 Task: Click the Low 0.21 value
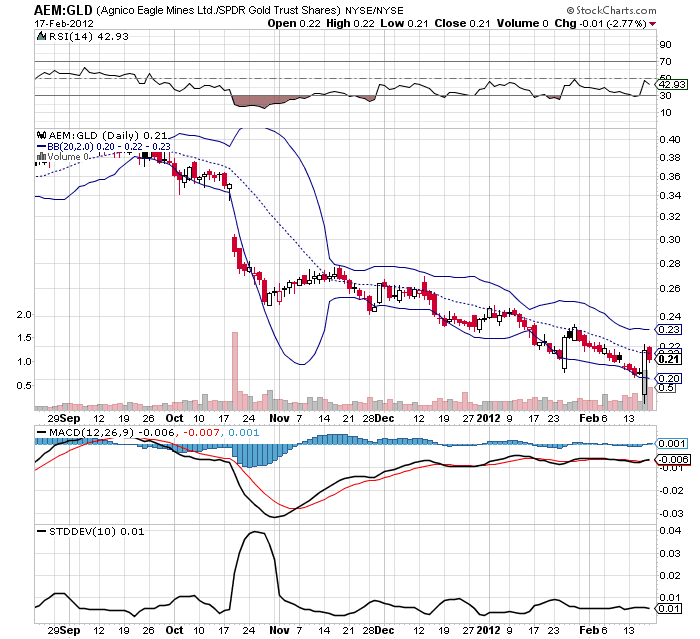404,24
